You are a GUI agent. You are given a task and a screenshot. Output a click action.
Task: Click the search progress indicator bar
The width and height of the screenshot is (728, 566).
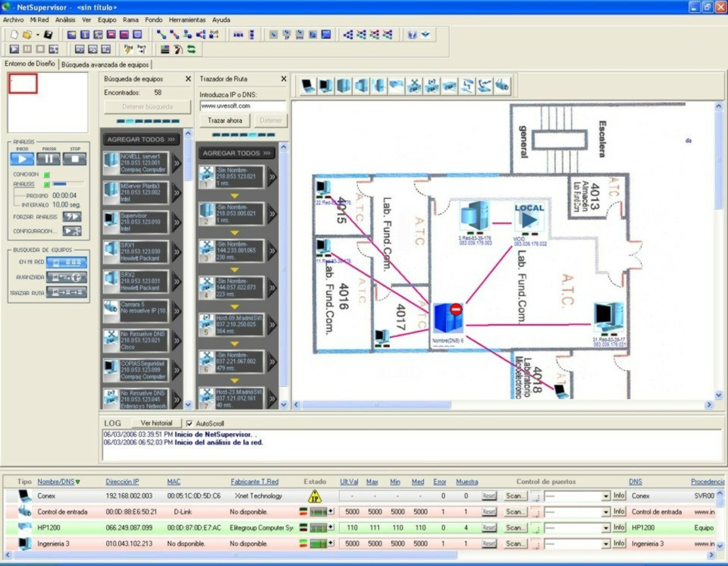148,121
